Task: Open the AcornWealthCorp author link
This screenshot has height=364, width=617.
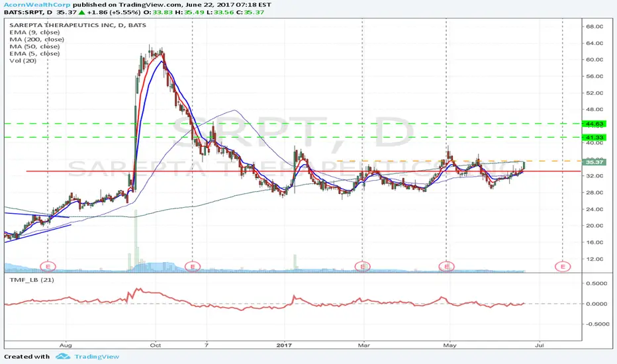Action: tap(37, 5)
